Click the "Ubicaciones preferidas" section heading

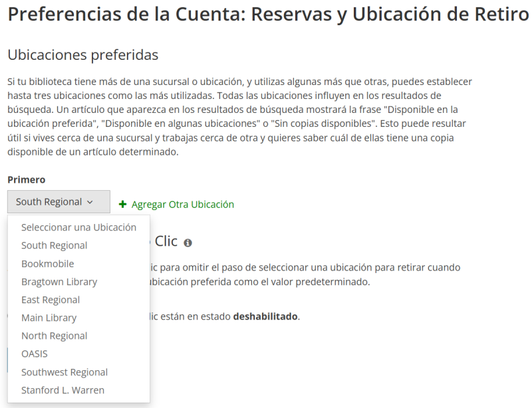pyautogui.click(x=83, y=54)
